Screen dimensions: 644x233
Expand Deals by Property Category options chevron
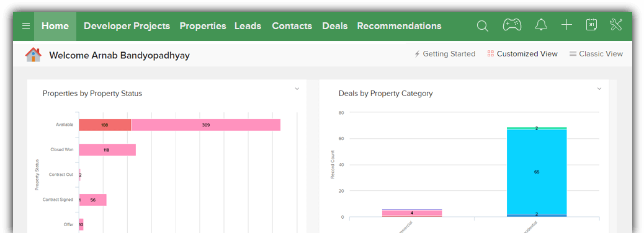point(599,89)
